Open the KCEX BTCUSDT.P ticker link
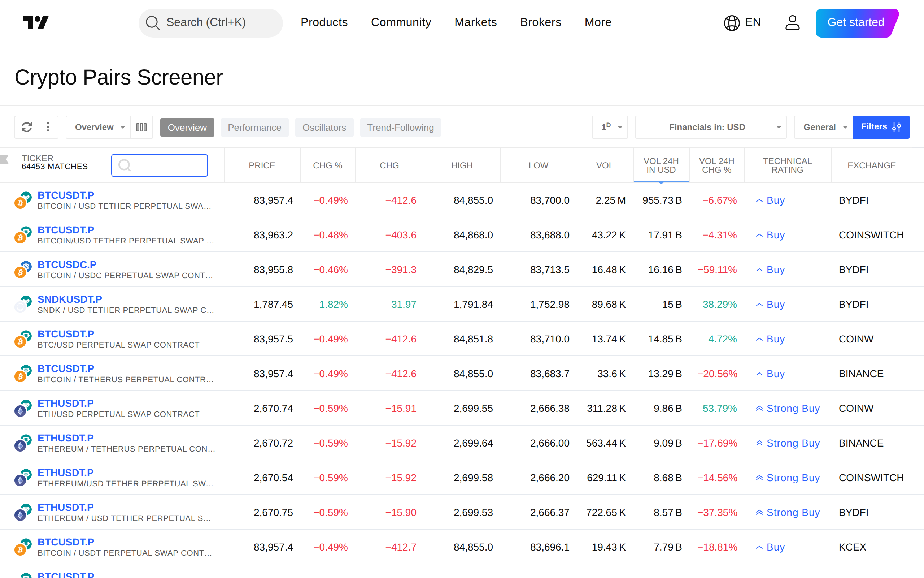 pos(66,542)
